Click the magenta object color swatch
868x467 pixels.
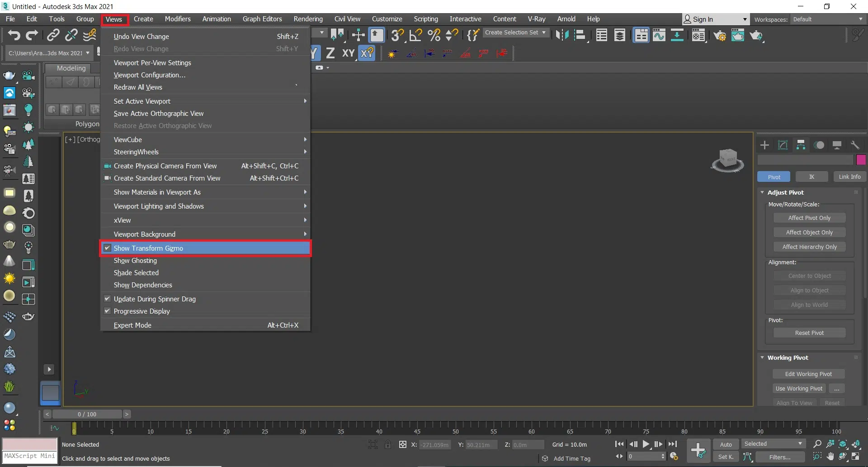coord(861,160)
